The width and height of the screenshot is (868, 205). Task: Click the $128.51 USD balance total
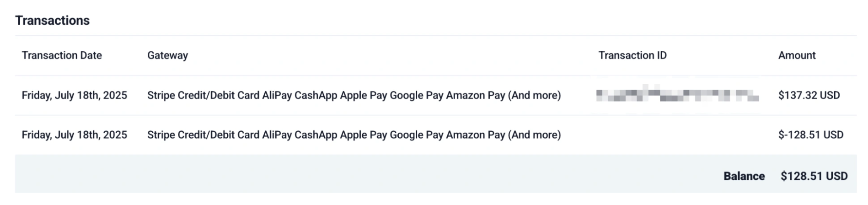point(814,176)
